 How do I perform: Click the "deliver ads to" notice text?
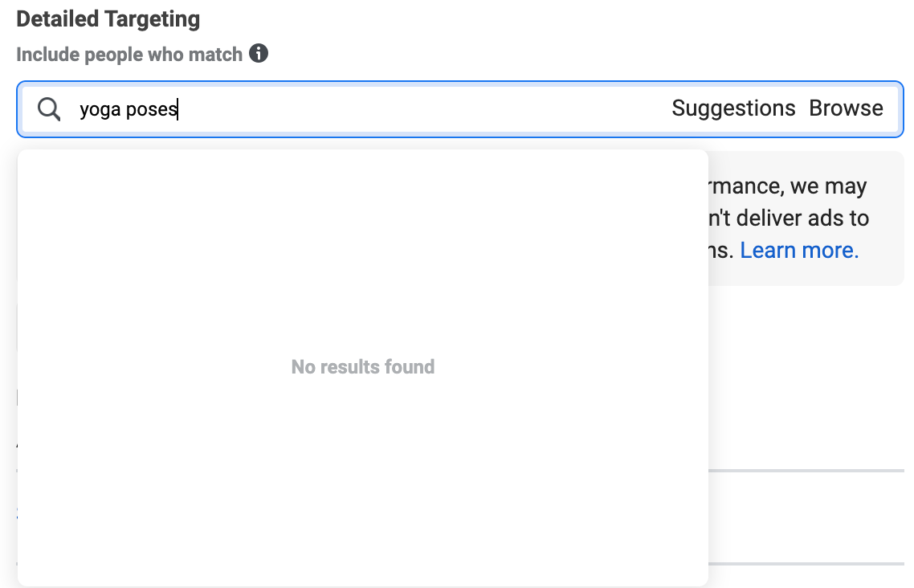tap(802, 218)
